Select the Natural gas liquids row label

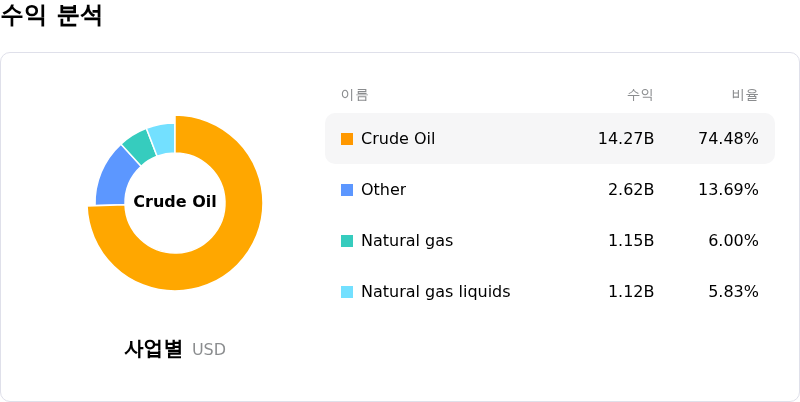click(x=436, y=292)
